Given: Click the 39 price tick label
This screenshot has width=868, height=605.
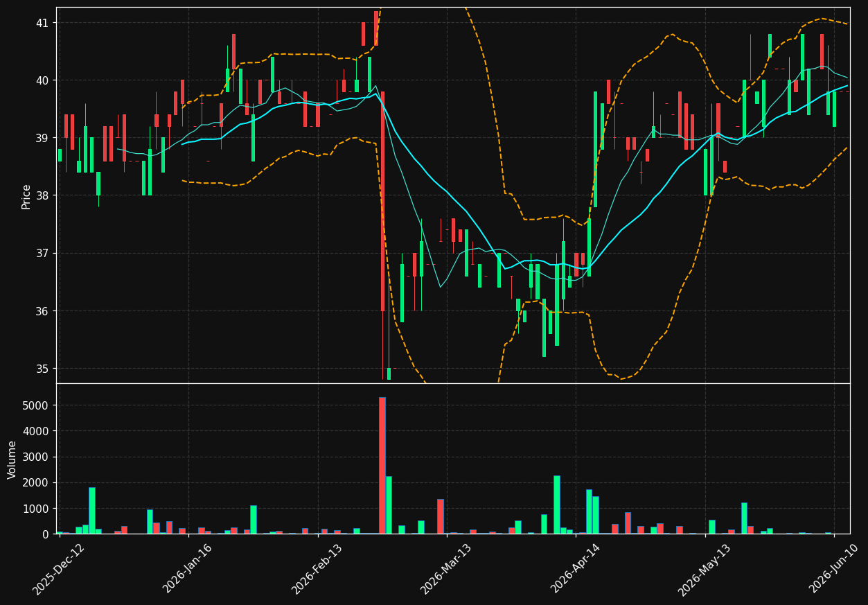Looking at the screenshot, I should click(44, 138).
